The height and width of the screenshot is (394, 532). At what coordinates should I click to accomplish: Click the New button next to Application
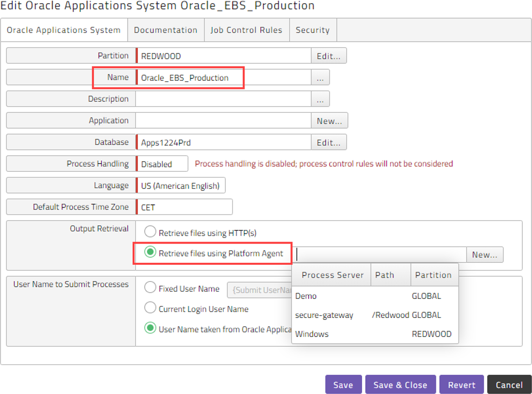click(329, 120)
